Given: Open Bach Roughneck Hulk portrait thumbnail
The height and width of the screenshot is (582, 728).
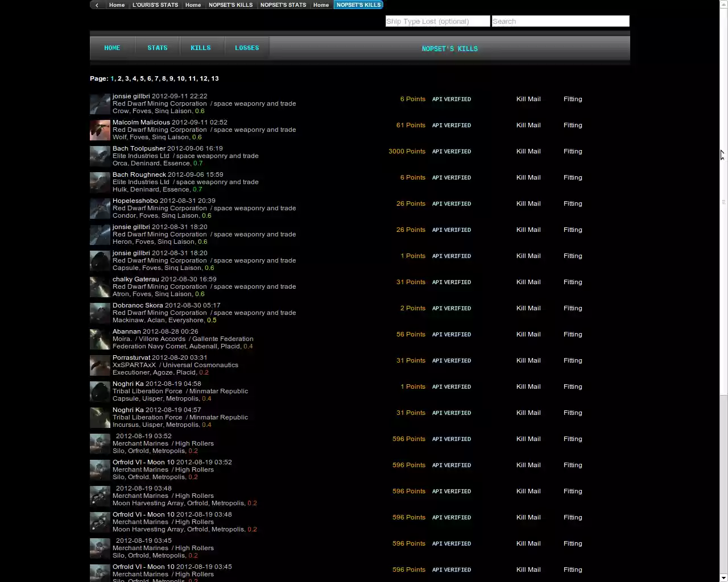Looking at the screenshot, I should [x=100, y=182].
